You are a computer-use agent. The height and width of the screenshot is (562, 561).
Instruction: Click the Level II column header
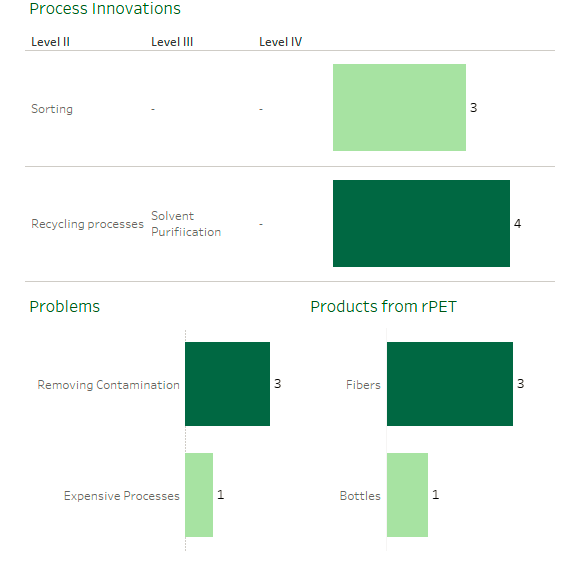pyautogui.click(x=51, y=42)
